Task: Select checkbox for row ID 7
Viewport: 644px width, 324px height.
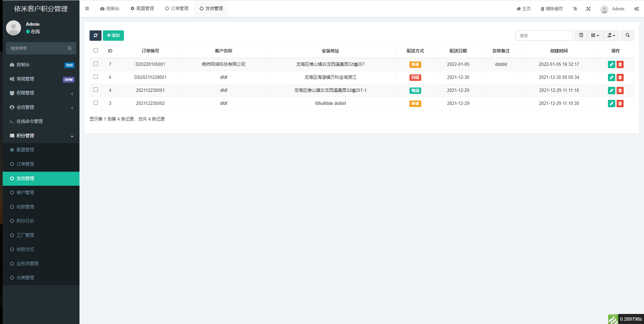Action: pos(96,64)
